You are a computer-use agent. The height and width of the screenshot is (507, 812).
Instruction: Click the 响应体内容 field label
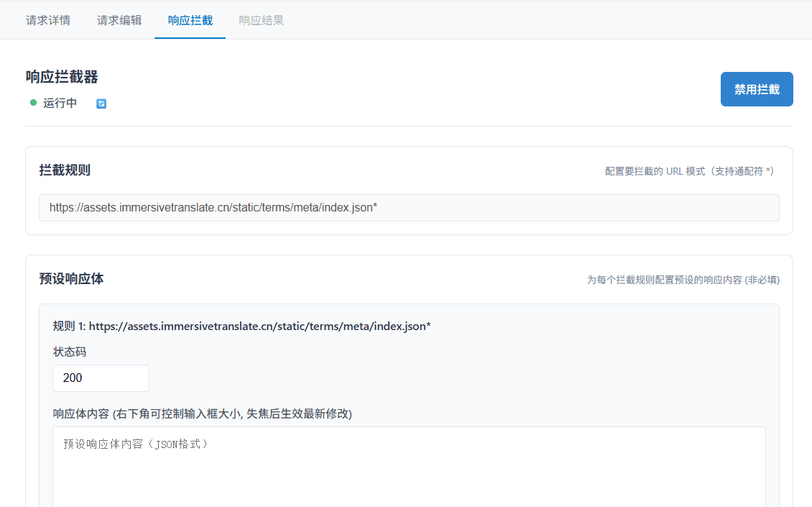[x=202, y=414]
